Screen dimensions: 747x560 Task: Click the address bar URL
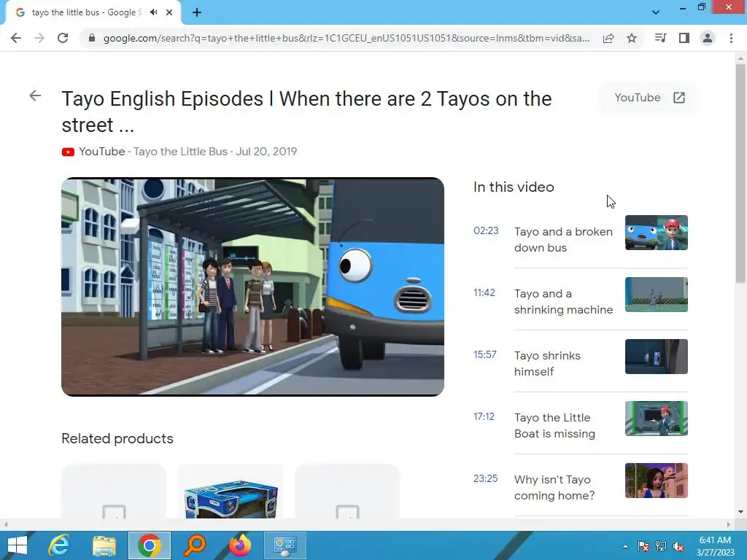pyautogui.click(x=347, y=38)
